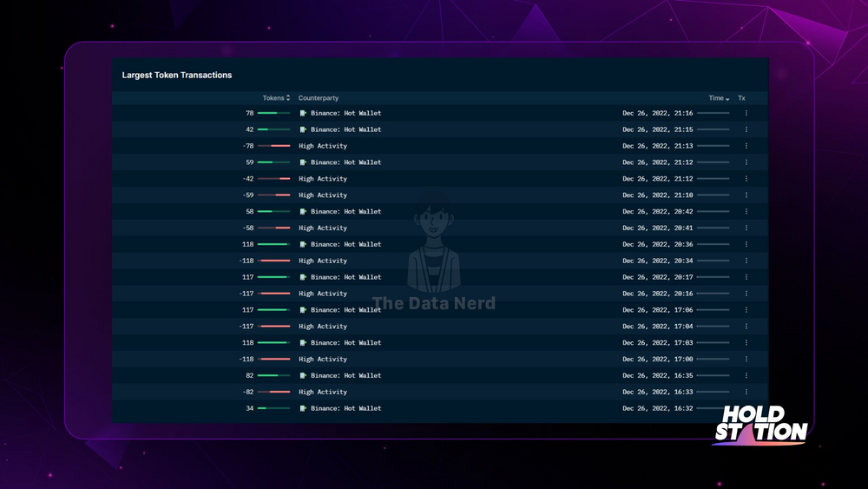Open High Activity counterparty on the -42 row
The image size is (868, 489).
(x=323, y=179)
